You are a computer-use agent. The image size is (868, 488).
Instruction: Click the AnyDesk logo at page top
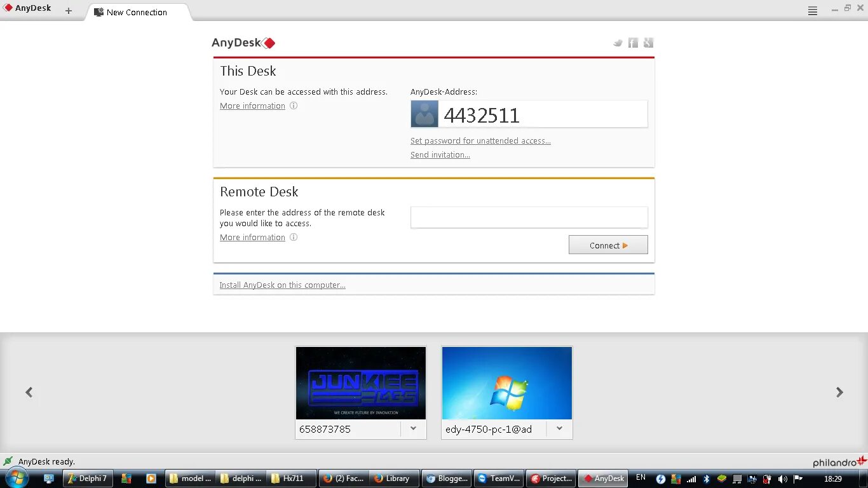(x=243, y=43)
